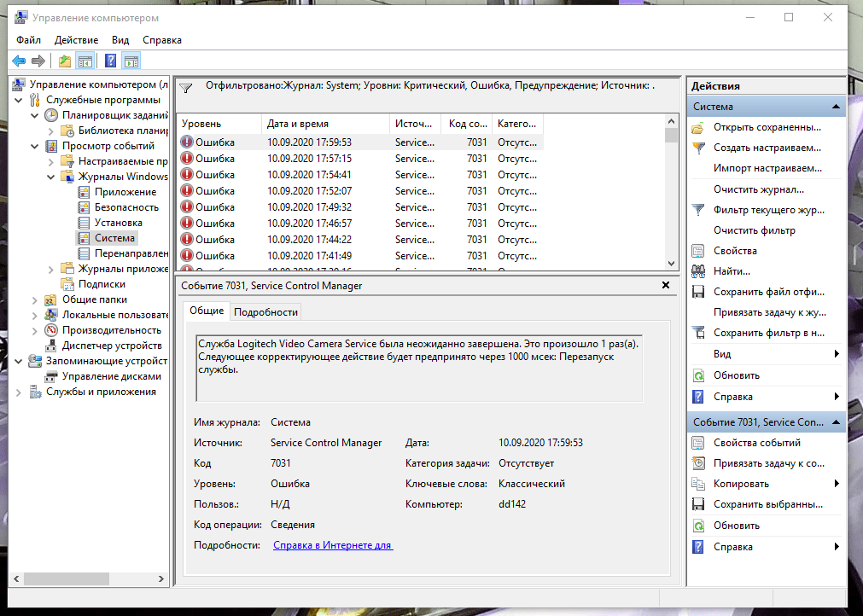Select the error event at 17:54:41

click(308, 175)
